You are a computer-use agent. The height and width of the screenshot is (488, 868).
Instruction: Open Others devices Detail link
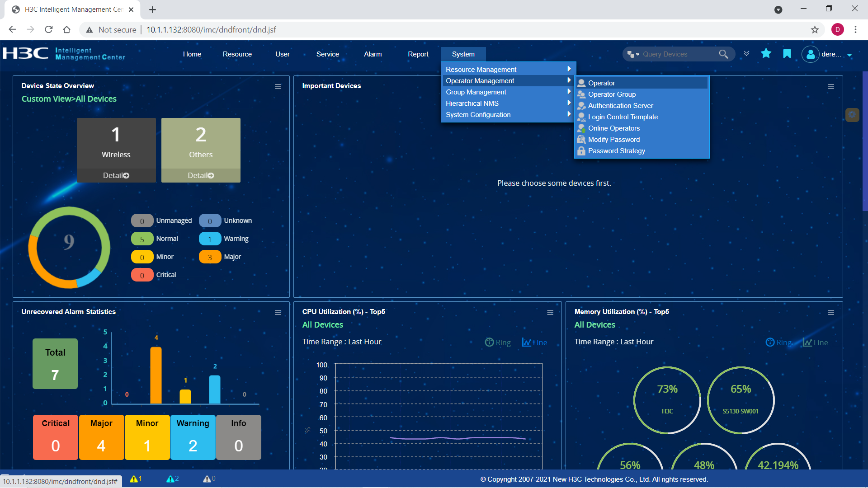(201, 176)
